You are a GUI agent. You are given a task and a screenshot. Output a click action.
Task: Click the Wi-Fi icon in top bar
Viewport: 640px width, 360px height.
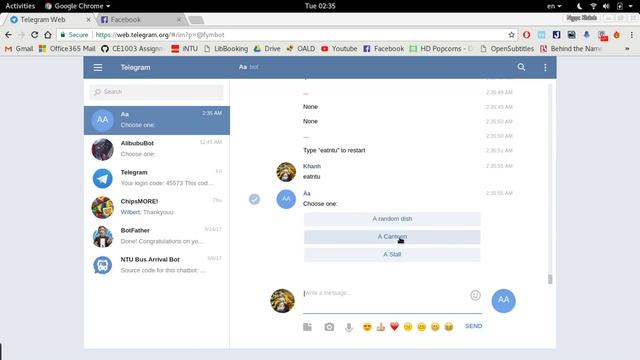click(593, 6)
